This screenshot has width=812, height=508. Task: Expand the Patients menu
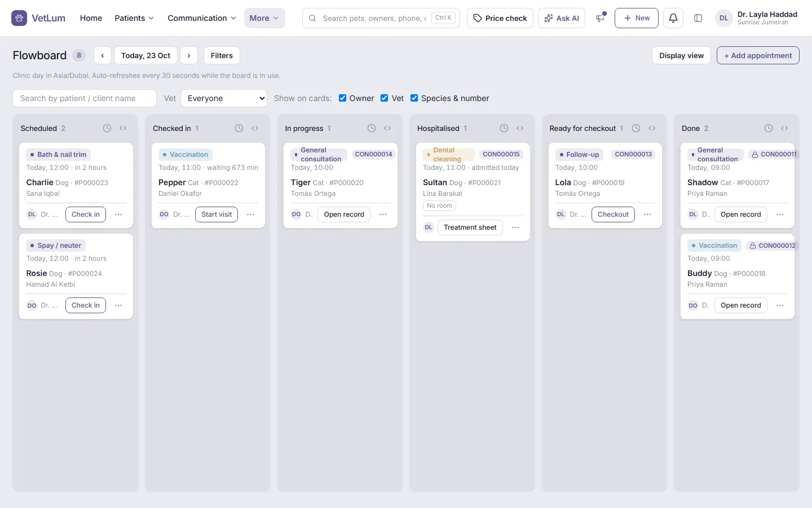coord(134,18)
